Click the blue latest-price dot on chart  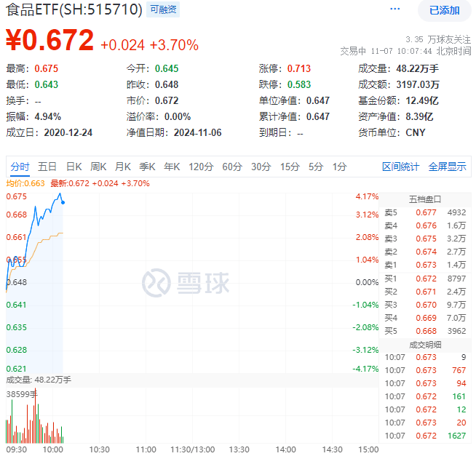pos(63,202)
